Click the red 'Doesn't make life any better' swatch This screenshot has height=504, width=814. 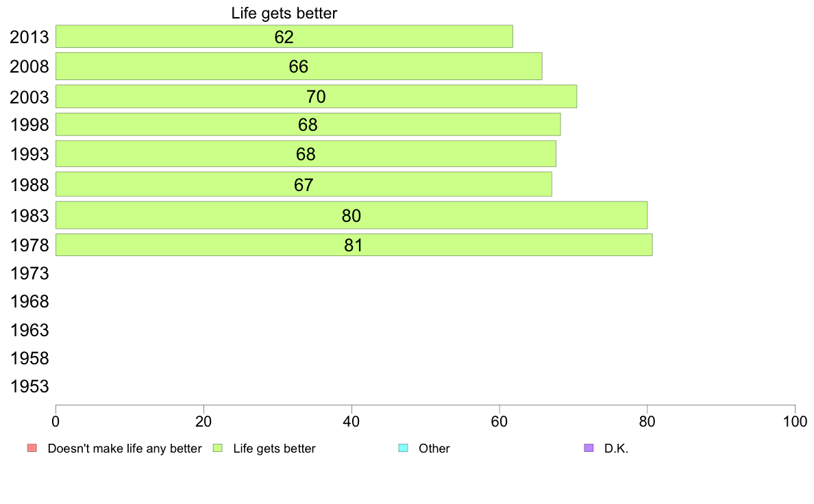(32, 448)
